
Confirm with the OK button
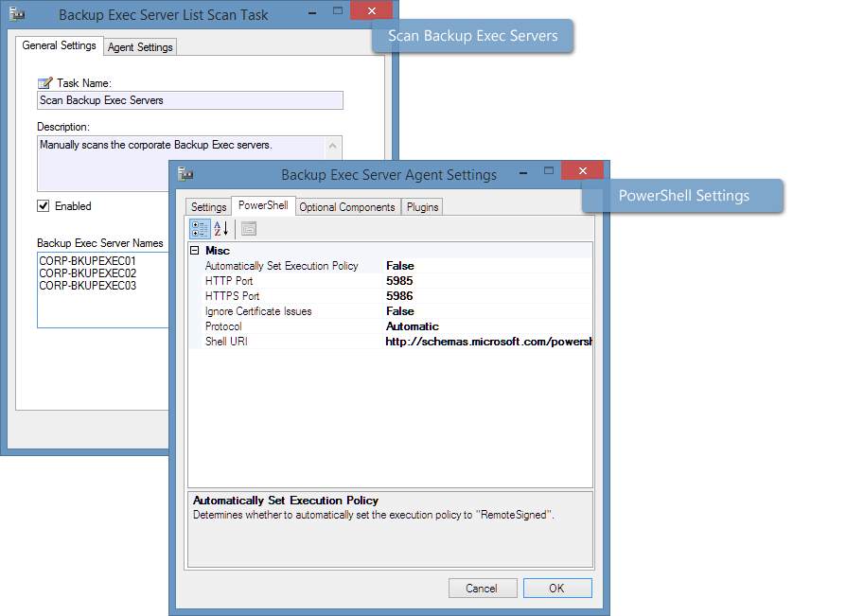[x=557, y=588]
